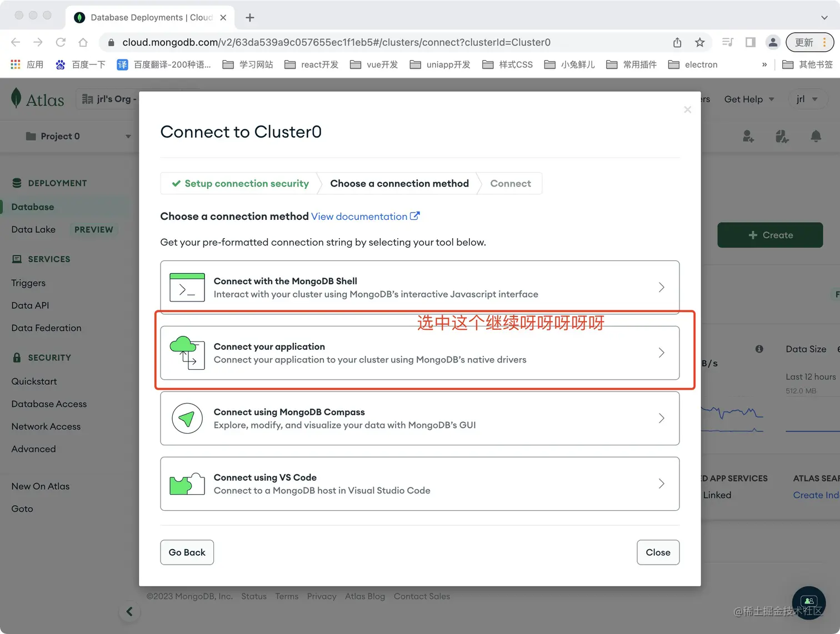Click the Chrome profile avatar icon
Image resolution: width=840 pixels, height=634 pixels.
coord(773,42)
